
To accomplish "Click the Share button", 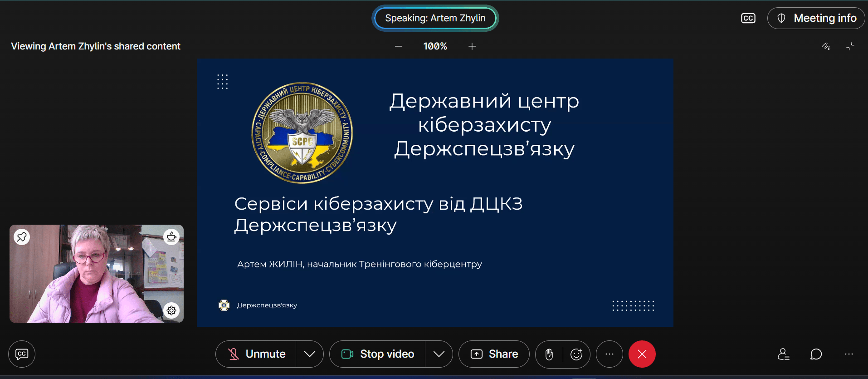I will tap(494, 354).
